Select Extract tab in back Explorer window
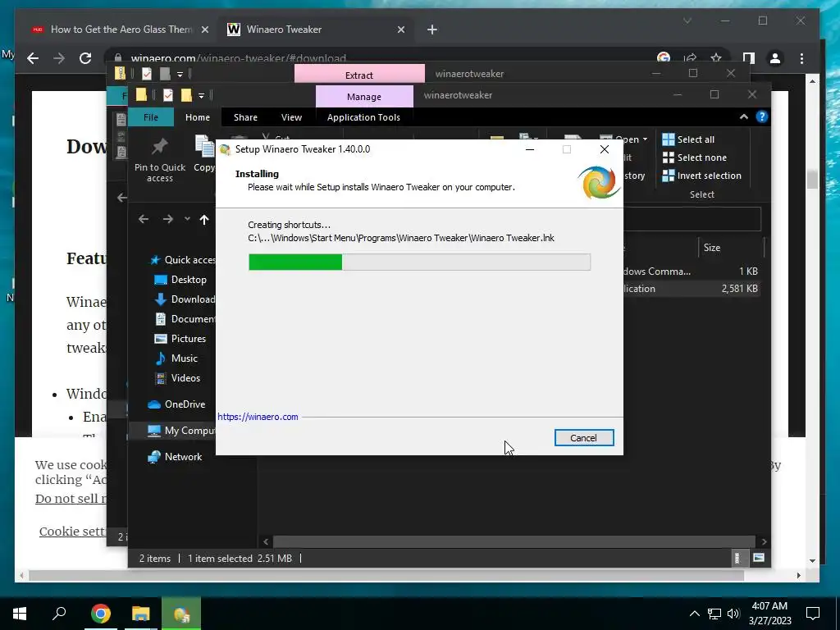 (x=359, y=75)
